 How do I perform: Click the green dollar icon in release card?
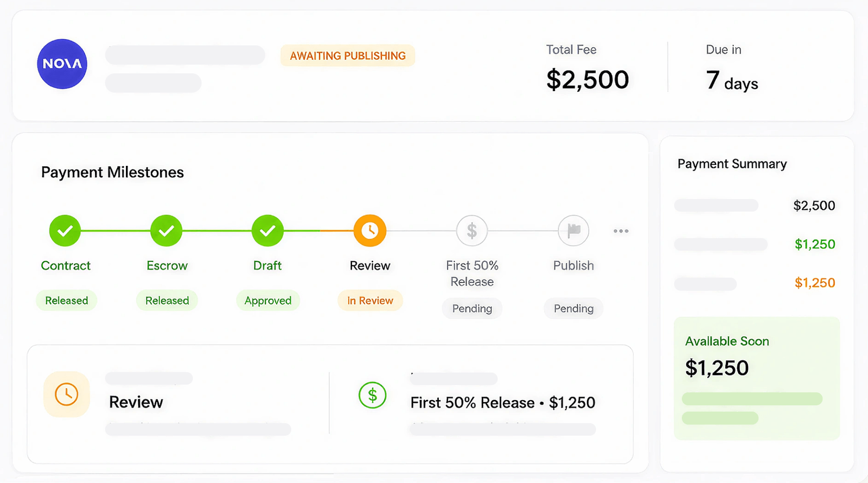373,395
